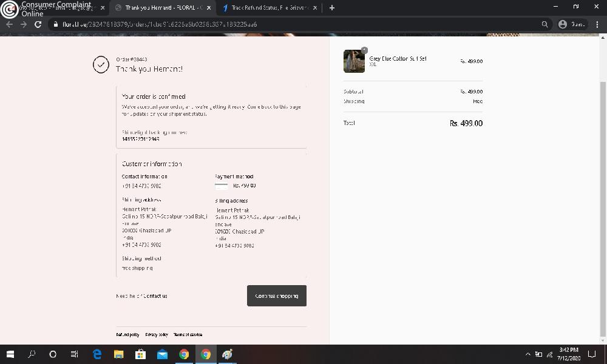This screenshot has width=607, height=364.
Task: Open the Privacy policy link
Action: click(157, 335)
